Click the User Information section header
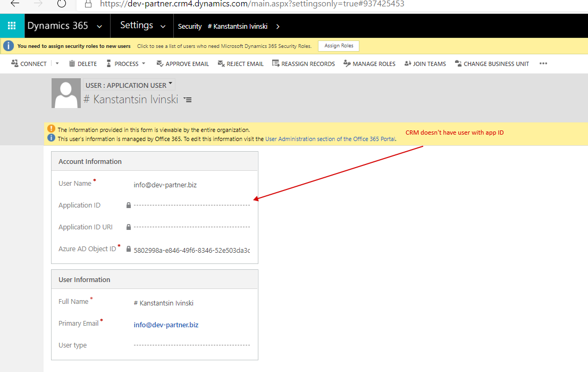The height and width of the screenshot is (372, 588). pos(155,279)
